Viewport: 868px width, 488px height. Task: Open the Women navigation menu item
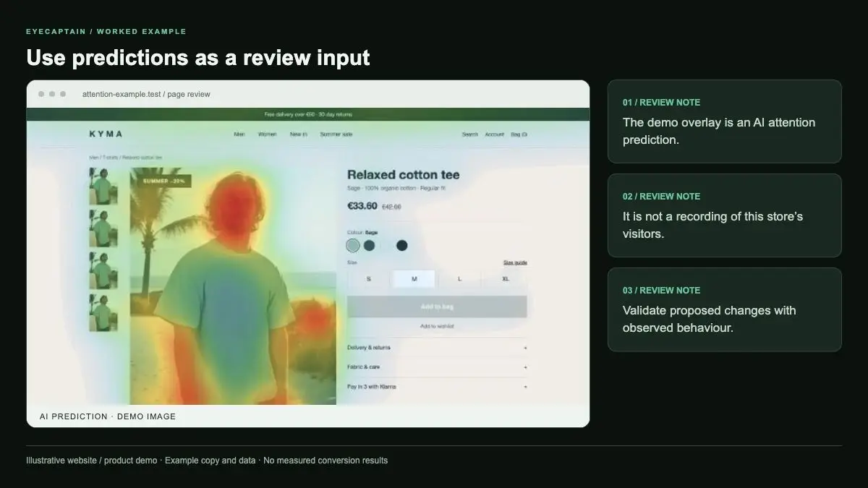[x=267, y=134]
